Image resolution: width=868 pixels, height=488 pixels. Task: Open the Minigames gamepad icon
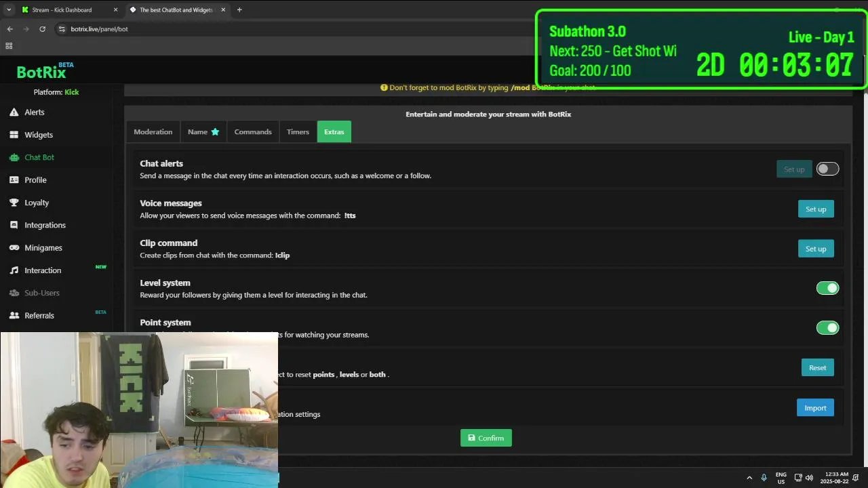point(14,247)
